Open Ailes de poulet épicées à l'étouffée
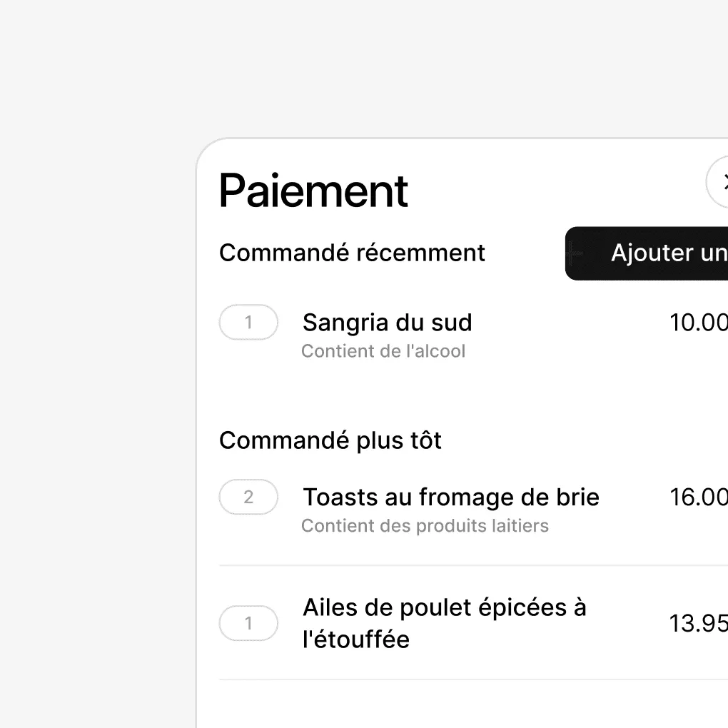Viewport: 728px width, 728px height. click(444, 608)
